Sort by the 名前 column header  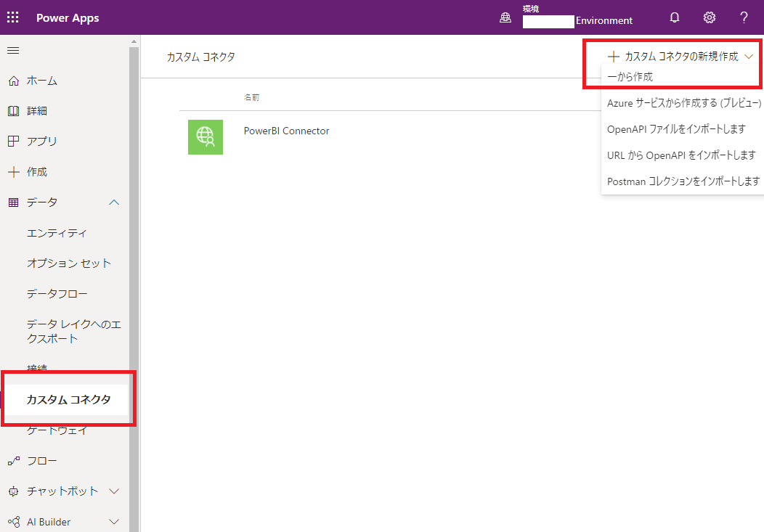(251, 97)
